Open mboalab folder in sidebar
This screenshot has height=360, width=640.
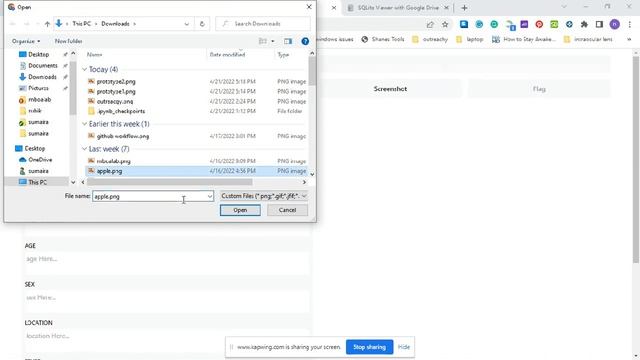pyautogui.click(x=39, y=100)
